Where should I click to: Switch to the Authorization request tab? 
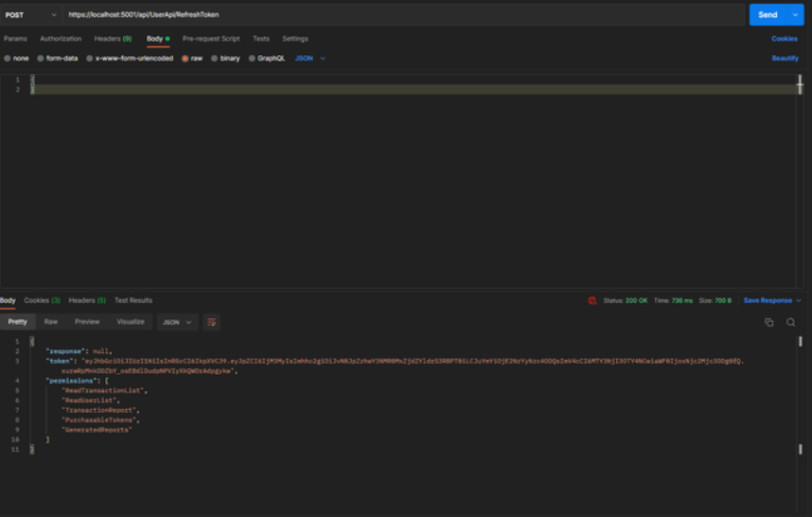click(61, 39)
